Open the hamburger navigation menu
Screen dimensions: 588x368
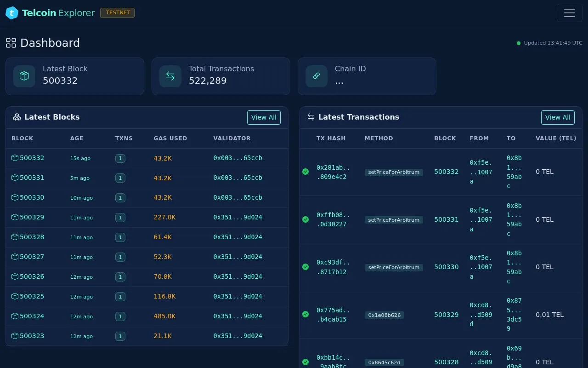pos(570,13)
